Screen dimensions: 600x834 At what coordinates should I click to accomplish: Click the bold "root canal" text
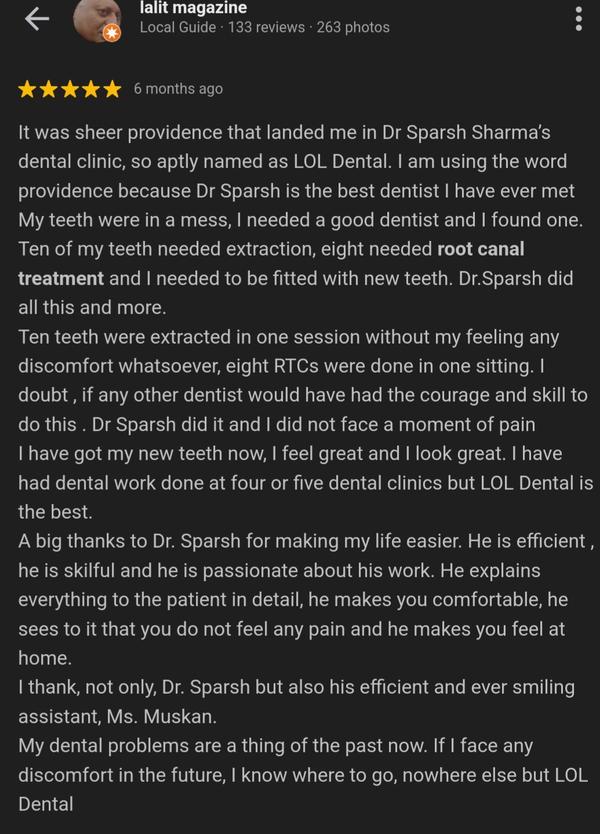[481, 249]
